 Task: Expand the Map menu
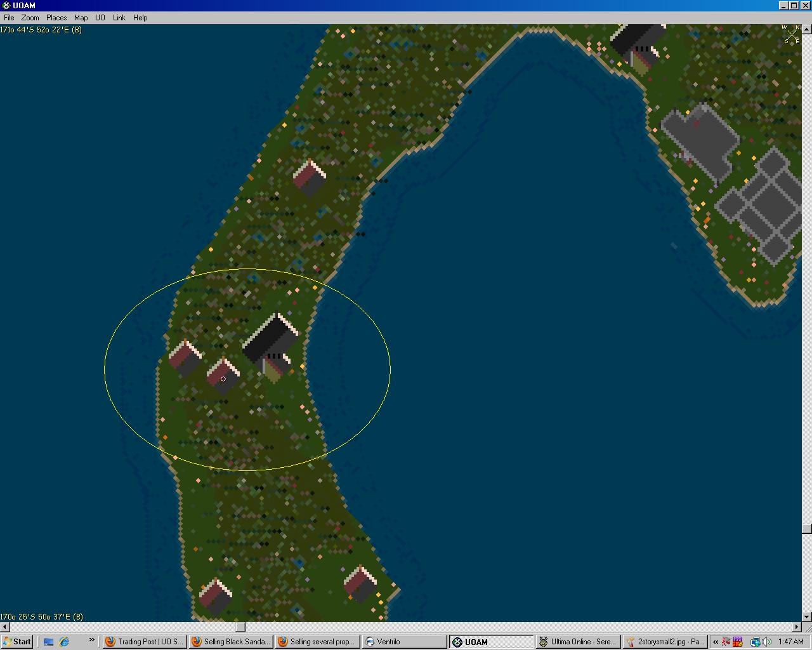[81, 18]
